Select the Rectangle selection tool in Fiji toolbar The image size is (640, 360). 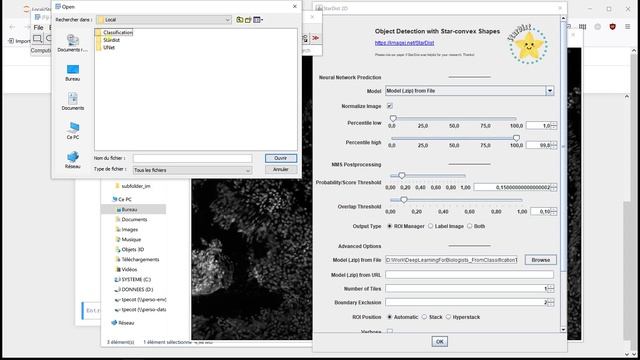pos(37,38)
